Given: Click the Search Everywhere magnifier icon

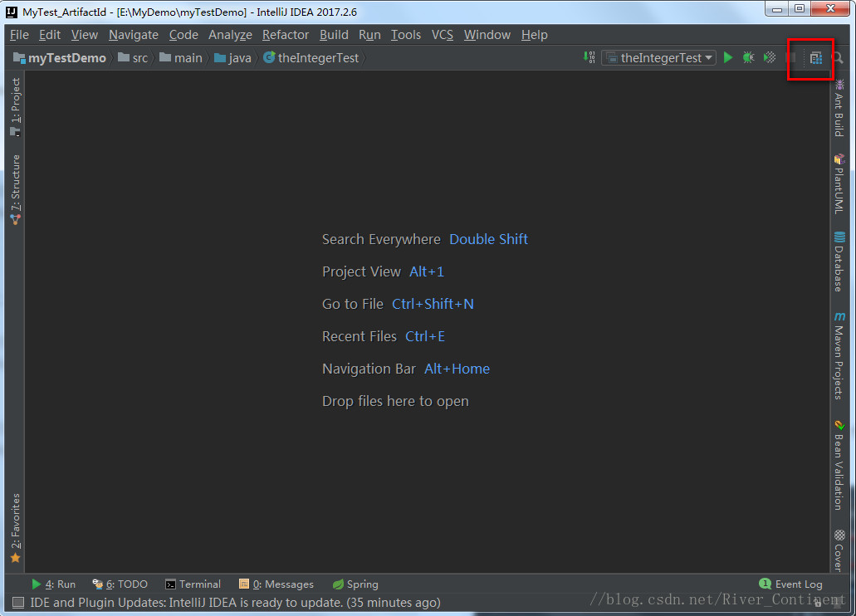Looking at the screenshot, I should point(837,58).
